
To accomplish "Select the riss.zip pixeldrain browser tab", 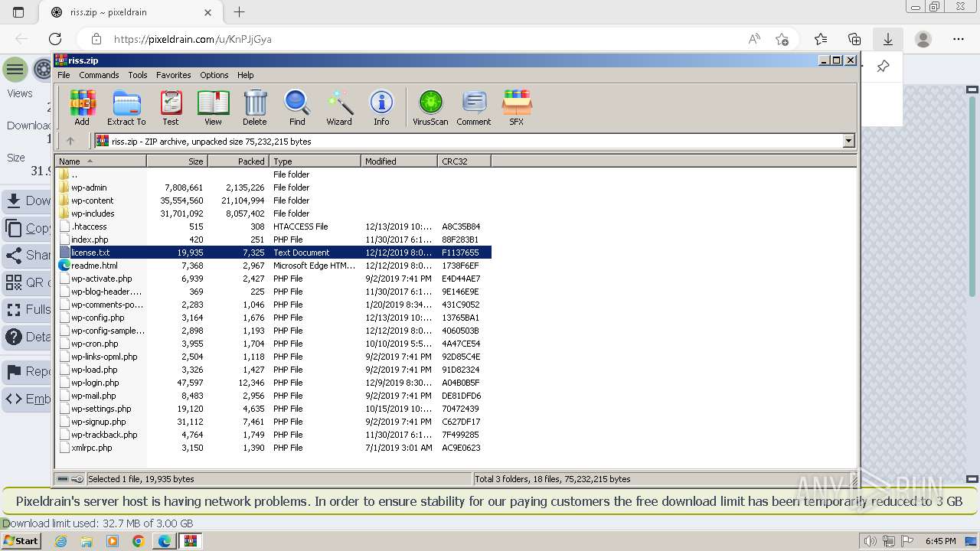I will coord(130,12).
